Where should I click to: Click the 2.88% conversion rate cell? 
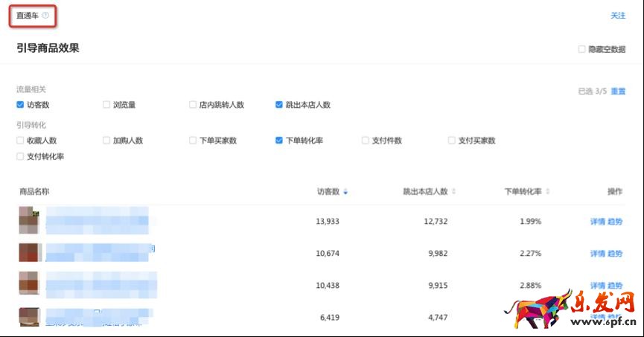click(531, 285)
